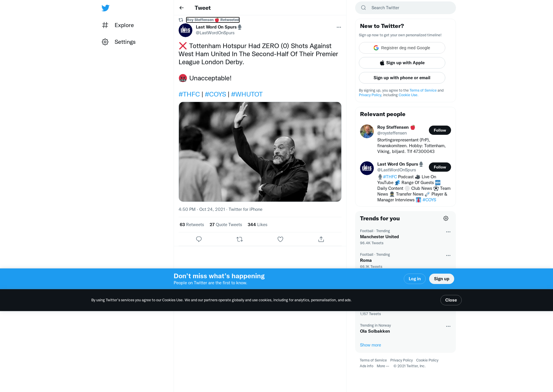The height and width of the screenshot is (392, 553).
Task: Click the Twitter bird logo
Action: point(105,8)
